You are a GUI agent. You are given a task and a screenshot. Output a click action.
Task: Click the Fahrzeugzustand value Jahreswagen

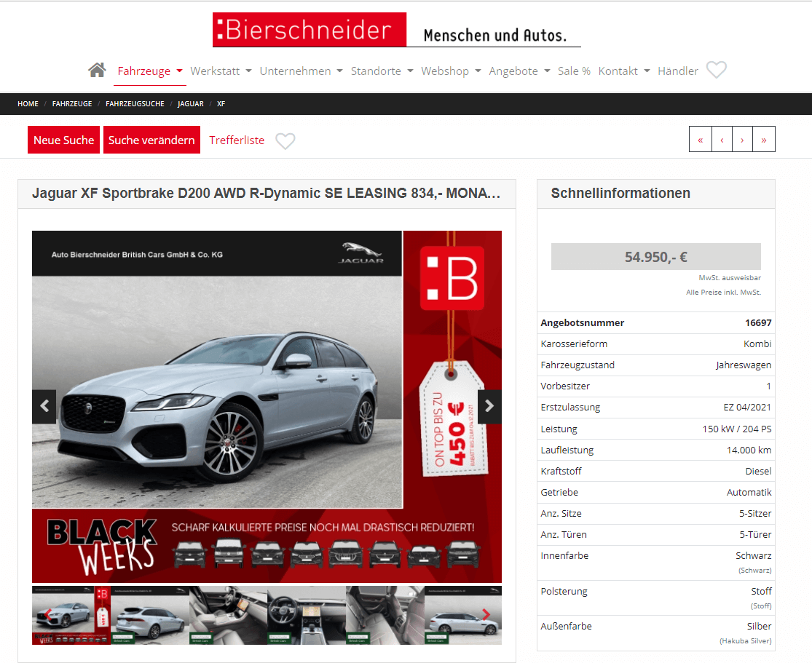click(744, 365)
